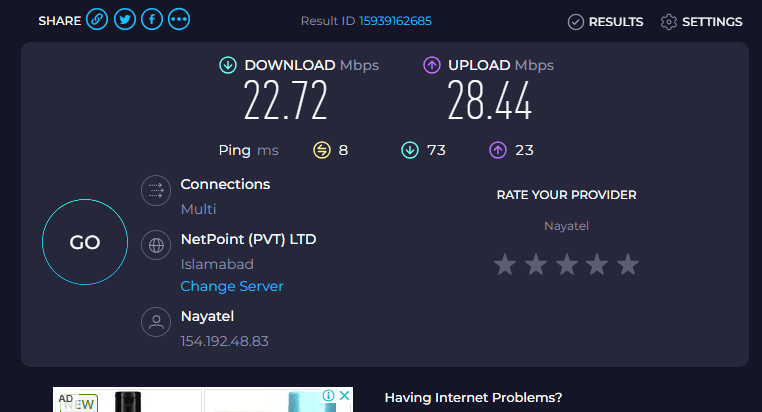Open the Results page
The height and width of the screenshot is (412, 762).
606,22
